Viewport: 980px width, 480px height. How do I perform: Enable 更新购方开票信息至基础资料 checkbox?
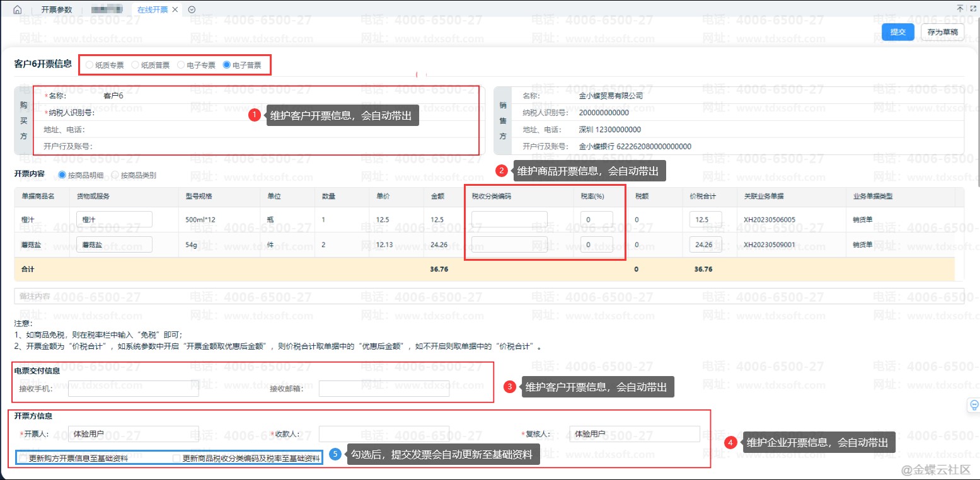[x=23, y=459]
